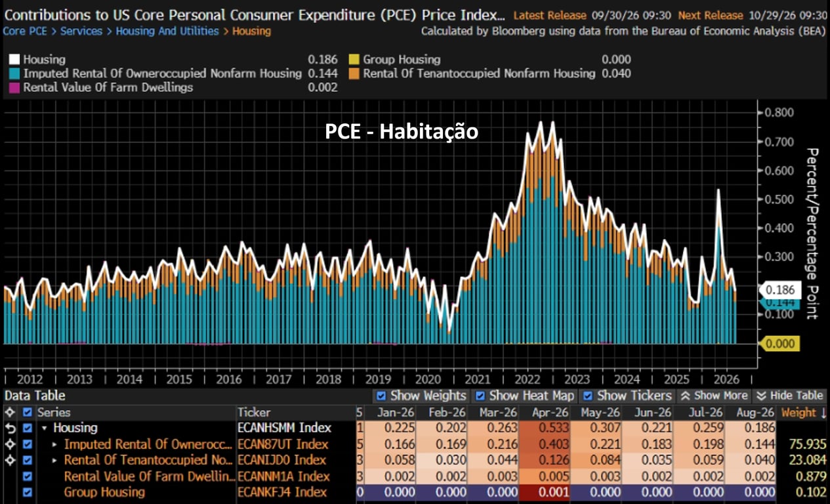The width and height of the screenshot is (830, 504).
Task: Click the ECANKFJ4 Index ticker
Action: [x=282, y=492]
